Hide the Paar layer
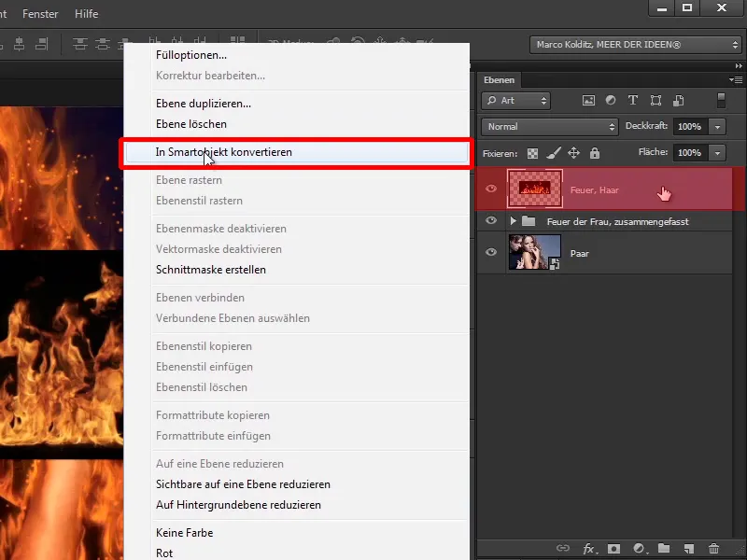Viewport: 747px width, 560px height. (x=491, y=252)
